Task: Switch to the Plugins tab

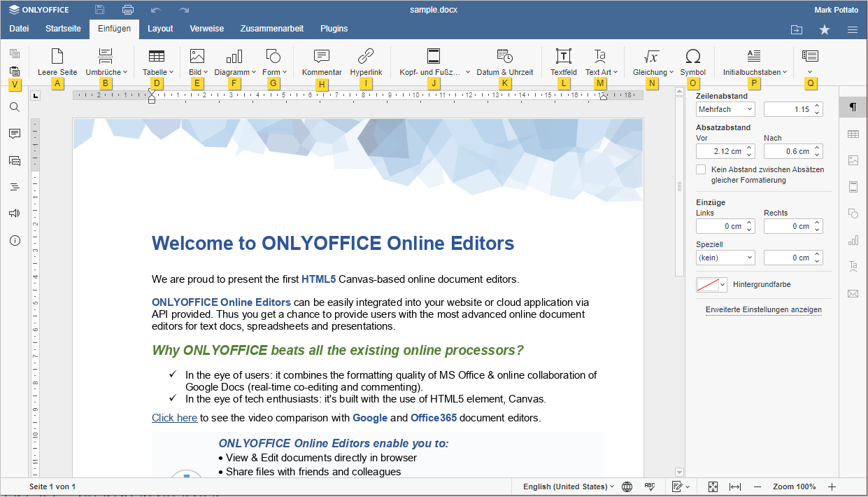Action: tap(334, 29)
